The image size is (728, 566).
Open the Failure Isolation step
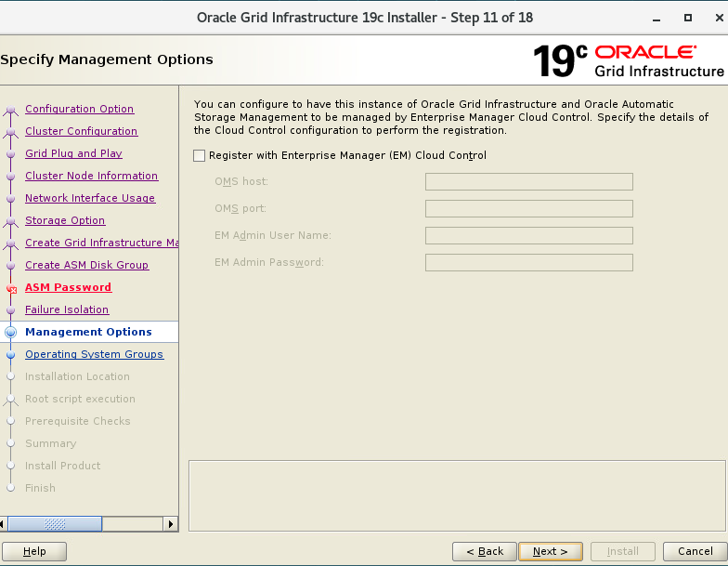(67, 309)
